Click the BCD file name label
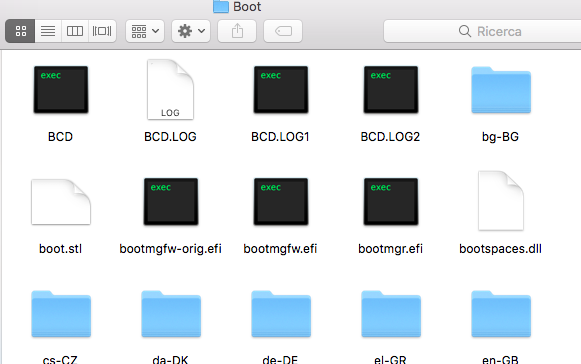The height and width of the screenshot is (364, 581). pyautogui.click(x=60, y=137)
